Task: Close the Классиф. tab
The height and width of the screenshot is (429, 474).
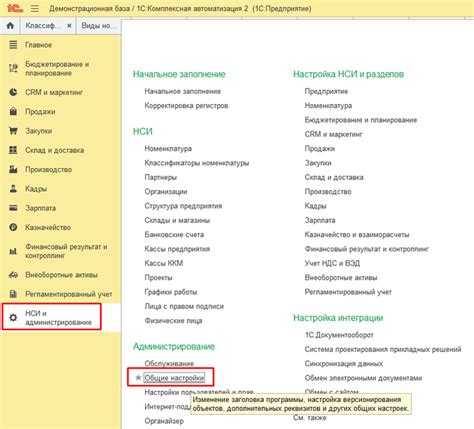Action: (69, 25)
